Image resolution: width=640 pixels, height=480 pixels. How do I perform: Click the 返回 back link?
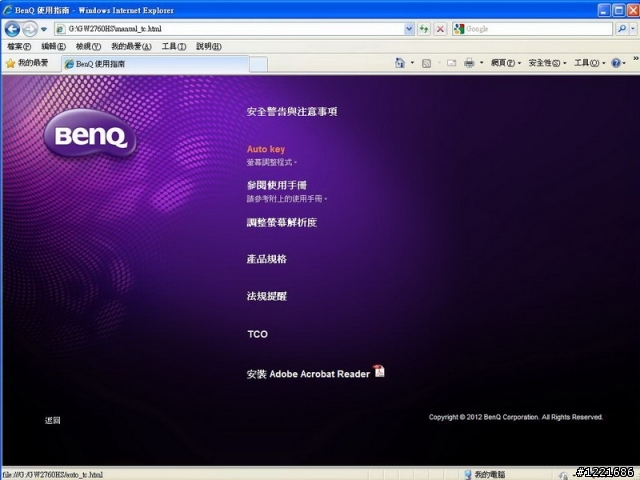(53, 420)
